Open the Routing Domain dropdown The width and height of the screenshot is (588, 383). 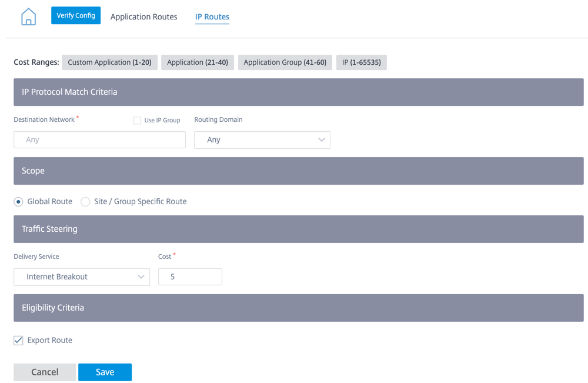[x=262, y=140]
